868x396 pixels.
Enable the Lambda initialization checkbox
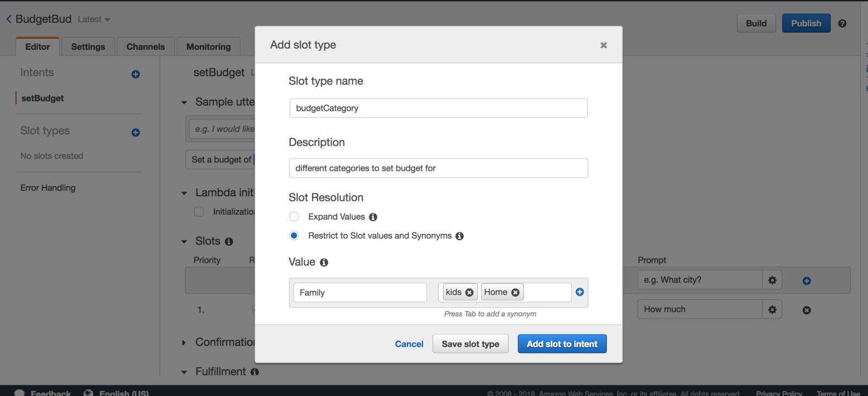point(199,212)
